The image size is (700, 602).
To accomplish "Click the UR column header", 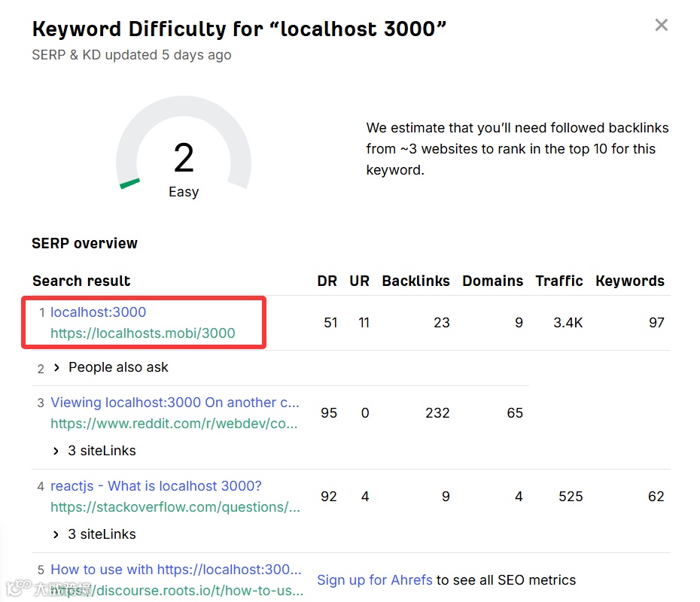I will point(360,281).
